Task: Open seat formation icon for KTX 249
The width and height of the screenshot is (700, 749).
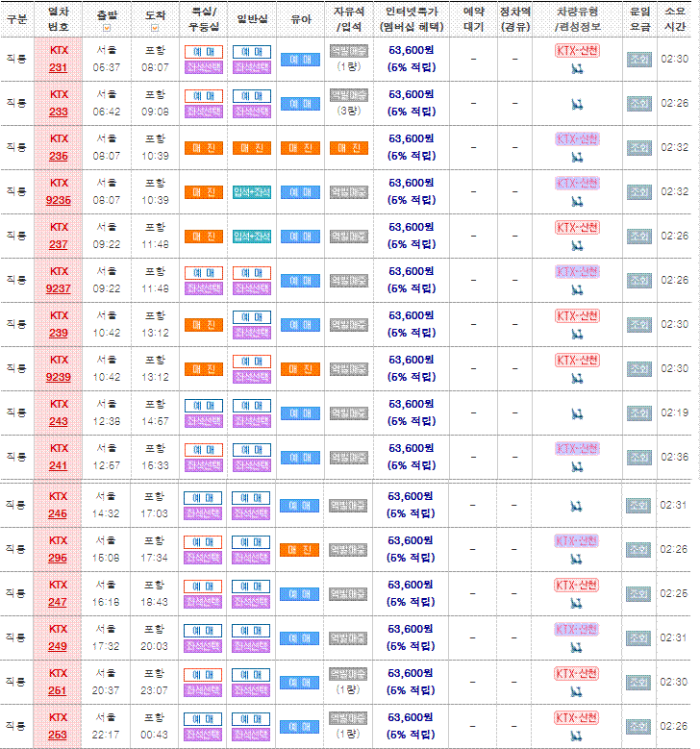Action: pyautogui.click(x=576, y=648)
